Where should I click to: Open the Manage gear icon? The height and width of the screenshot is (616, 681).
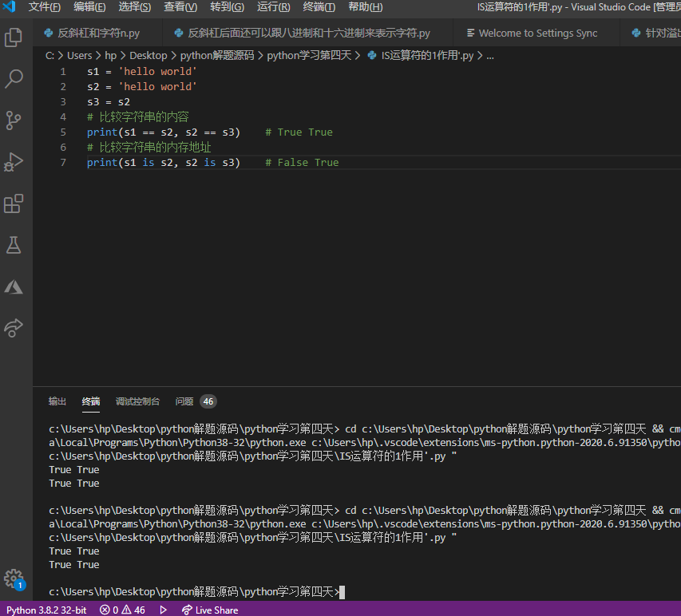pyautogui.click(x=14, y=578)
